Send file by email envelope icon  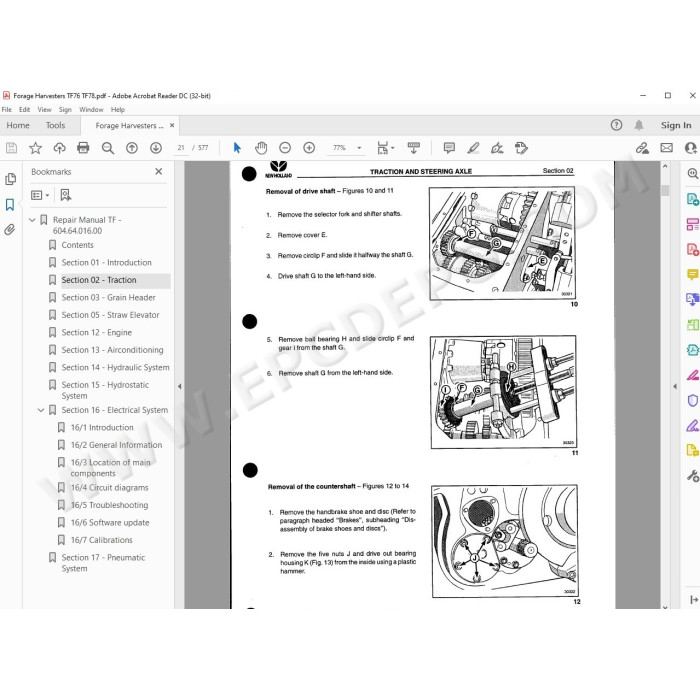667,148
